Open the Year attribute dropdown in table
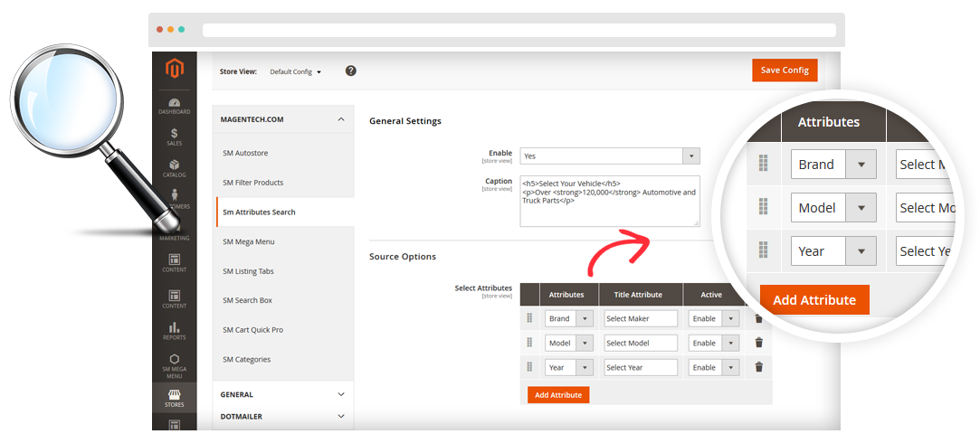This screenshot has width=980, height=434. [569, 367]
